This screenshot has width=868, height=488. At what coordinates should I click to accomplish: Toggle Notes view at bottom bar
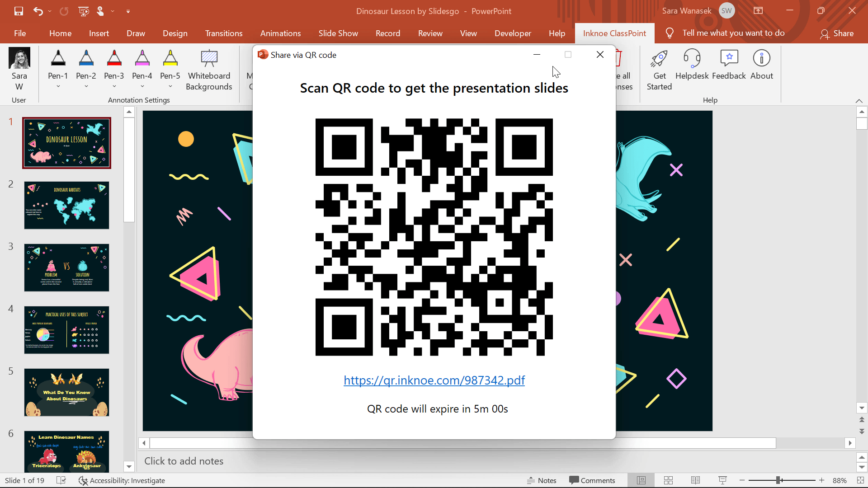click(541, 480)
